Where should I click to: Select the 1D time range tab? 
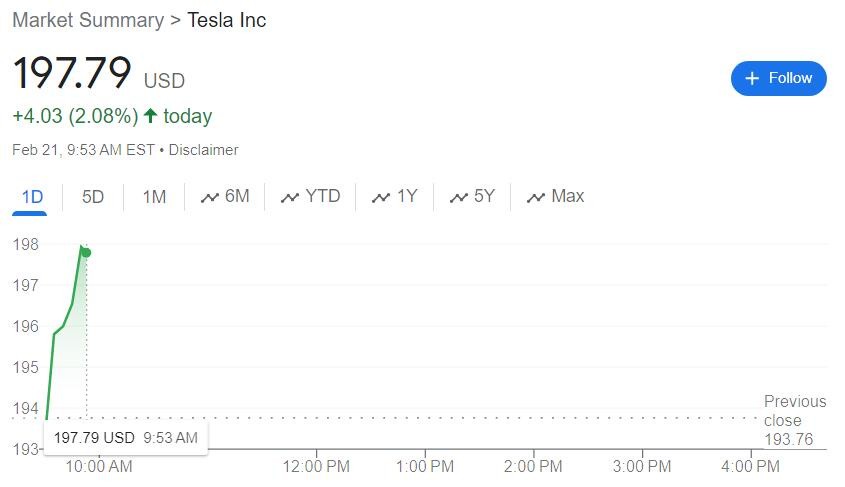point(32,197)
